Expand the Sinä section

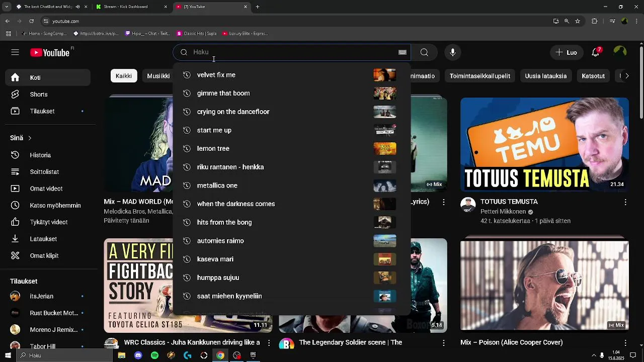[21, 138]
